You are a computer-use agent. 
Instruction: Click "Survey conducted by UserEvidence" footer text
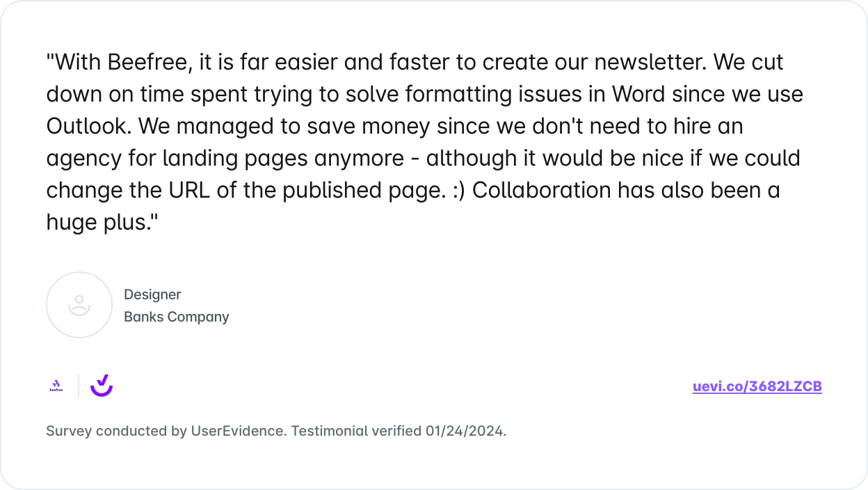(x=166, y=431)
